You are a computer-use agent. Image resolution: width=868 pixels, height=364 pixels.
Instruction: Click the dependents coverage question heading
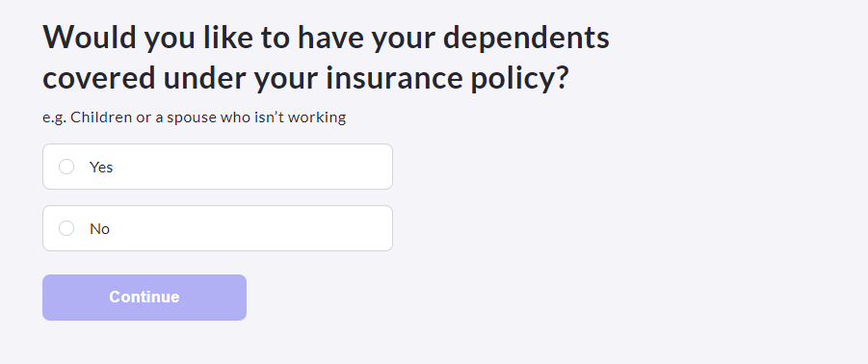tap(326, 58)
